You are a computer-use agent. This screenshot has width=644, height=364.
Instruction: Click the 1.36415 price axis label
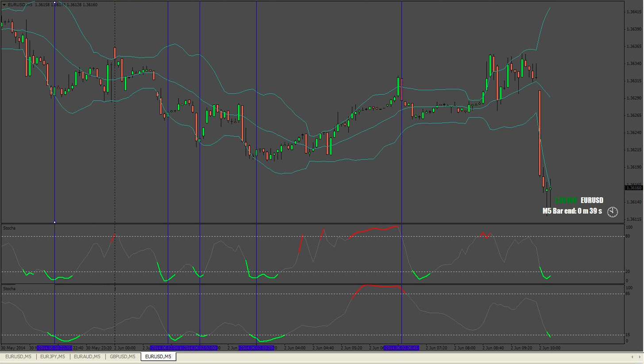635,12
